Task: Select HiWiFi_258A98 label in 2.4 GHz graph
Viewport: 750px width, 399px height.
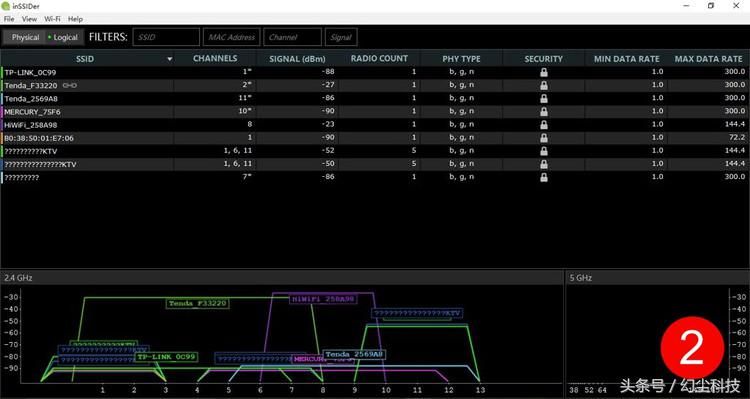Action: [323, 299]
